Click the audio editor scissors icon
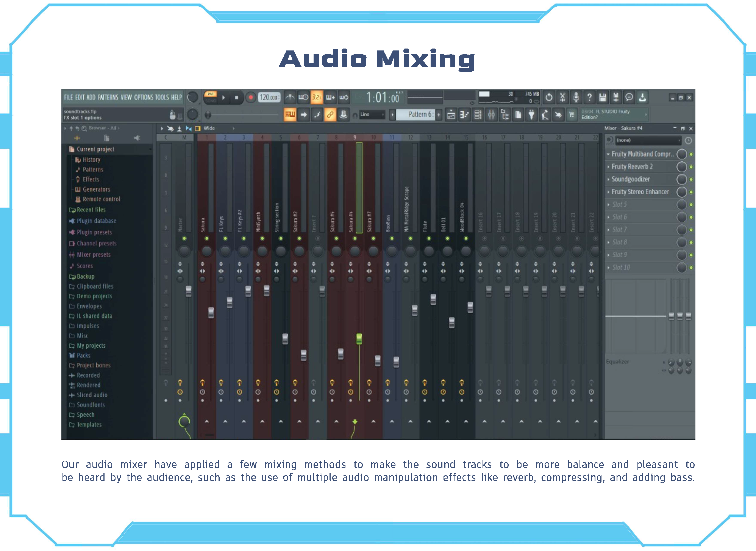This screenshot has width=756, height=551. coord(562,97)
